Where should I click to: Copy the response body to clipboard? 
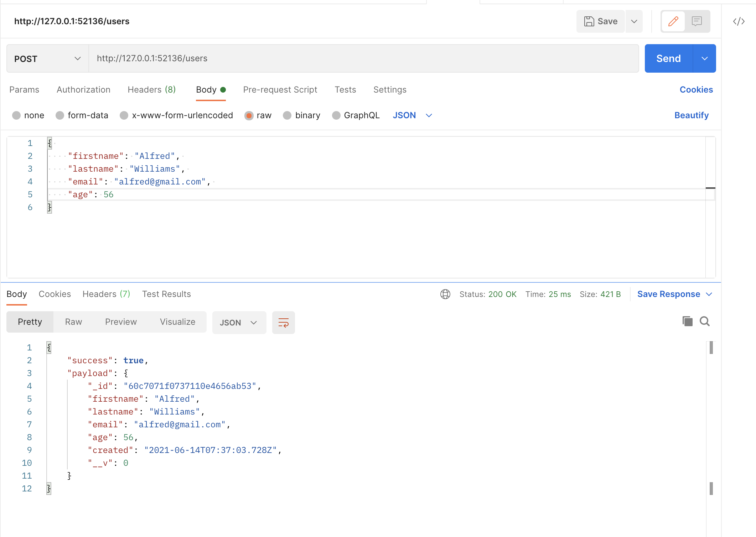[x=687, y=321]
